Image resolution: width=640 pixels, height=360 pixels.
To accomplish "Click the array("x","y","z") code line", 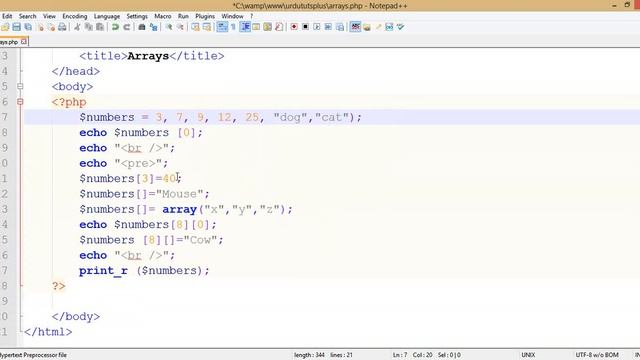I will (x=186, y=209).
